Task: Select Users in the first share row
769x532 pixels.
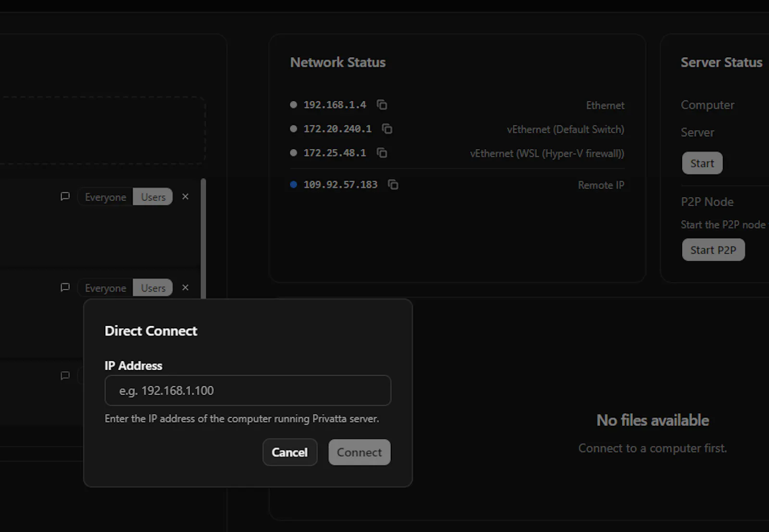Action: pos(153,197)
